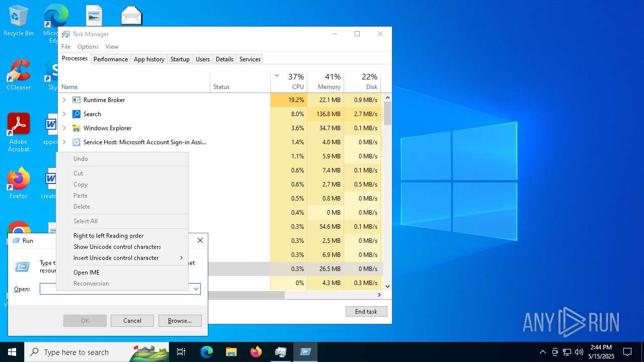Switch to the App history tab
The height and width of the screenshot is (362, 644).
149,59
